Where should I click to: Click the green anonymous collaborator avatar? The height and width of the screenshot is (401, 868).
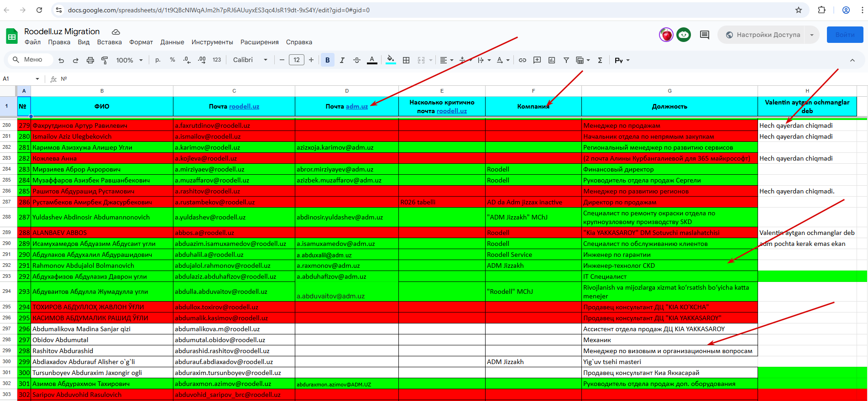(x=684, y=35)
